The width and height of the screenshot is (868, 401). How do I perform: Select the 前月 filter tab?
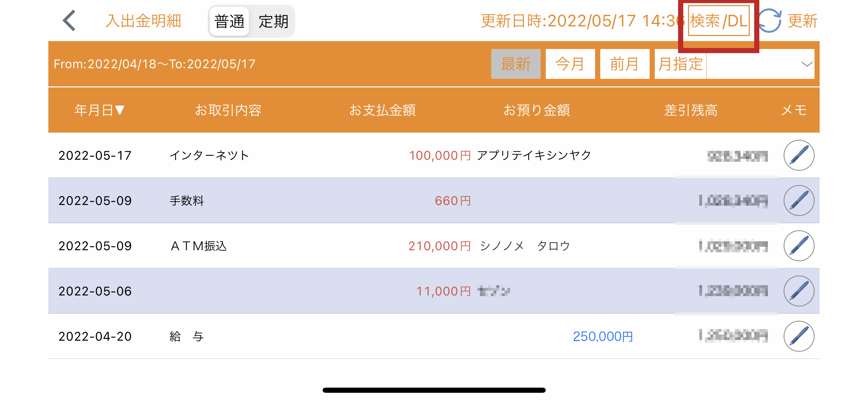[x=625, y=64]
